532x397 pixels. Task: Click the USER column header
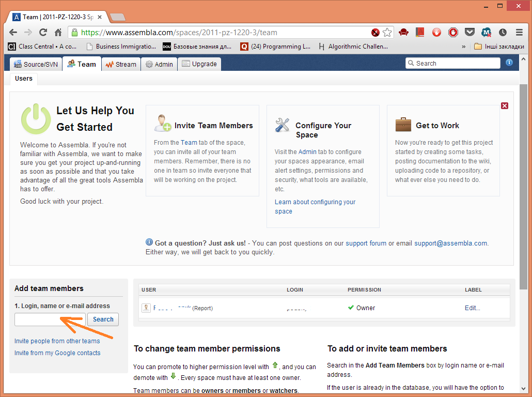pos(149,289)
